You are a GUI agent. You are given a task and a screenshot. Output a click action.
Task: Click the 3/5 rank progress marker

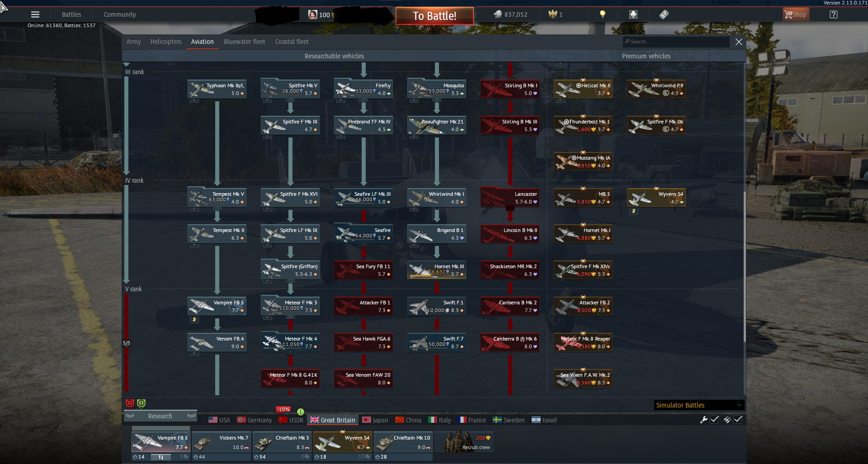[x=127, y=343]
